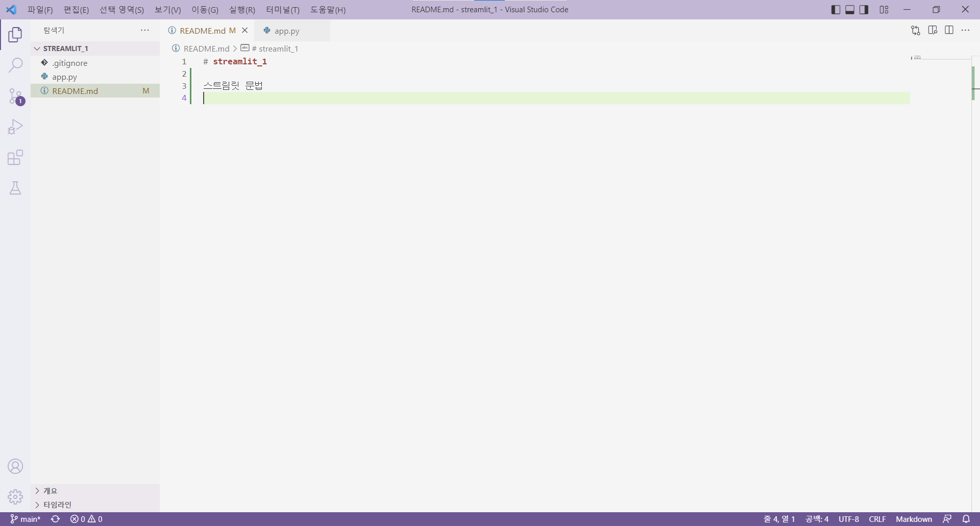The width and height of the screenshot is (980, 526).
Task: Go to line via 줄 4, 열 1
Action: (x=779, y=519)
